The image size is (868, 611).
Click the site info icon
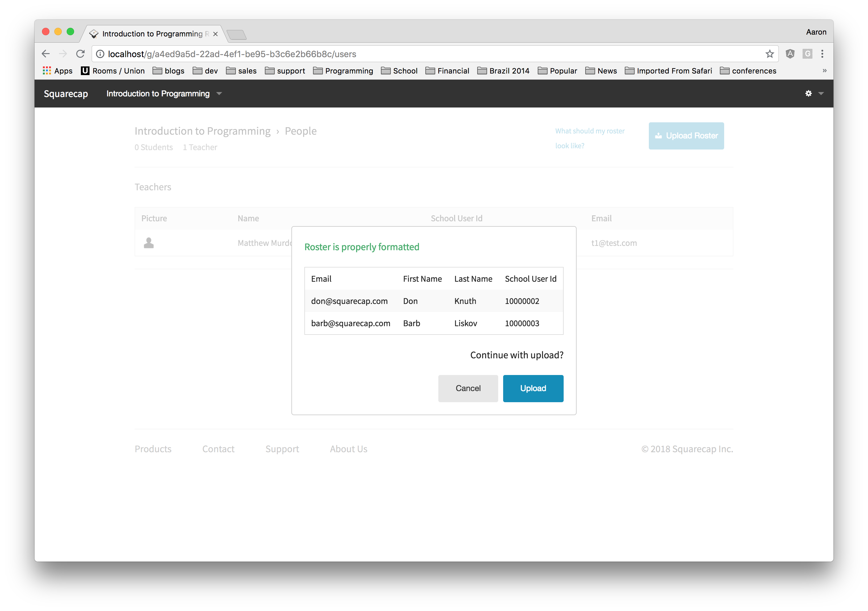tap(100, 54)
